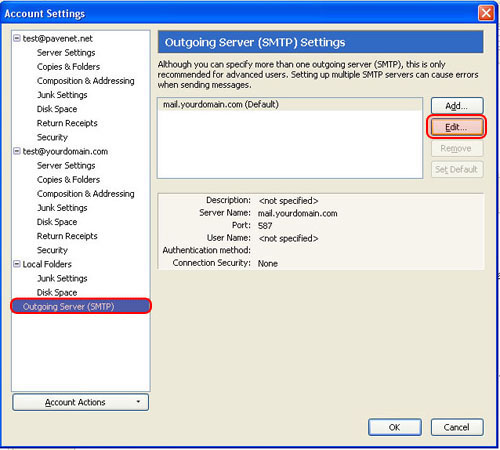
Task: Collapse the test@pavenet.net account tree
Action: point(17,38)
